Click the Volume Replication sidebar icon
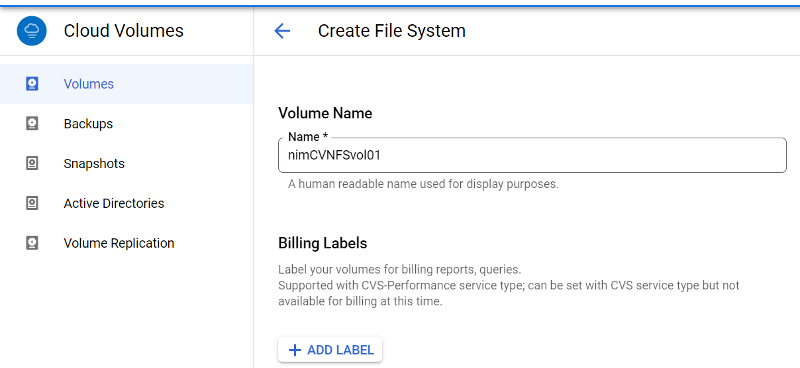This screenshot has width=800, height=368. [32, 243]
